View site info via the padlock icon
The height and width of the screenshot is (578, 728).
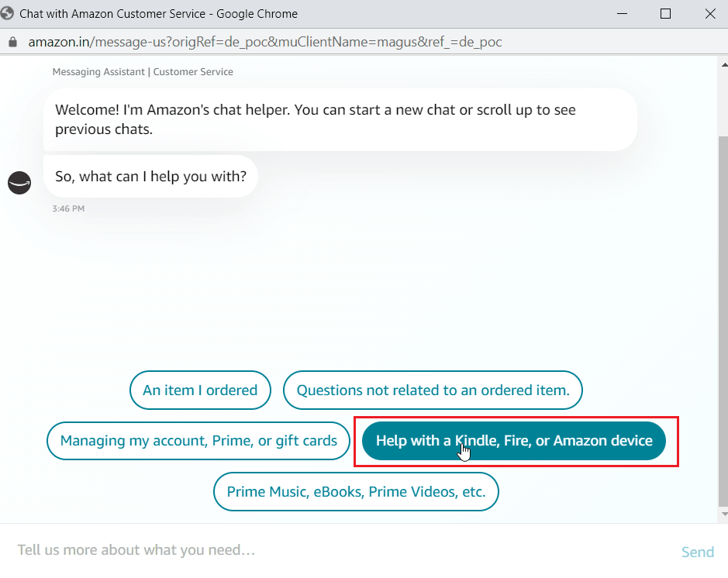pyautogui.click(x=13, y=42)
